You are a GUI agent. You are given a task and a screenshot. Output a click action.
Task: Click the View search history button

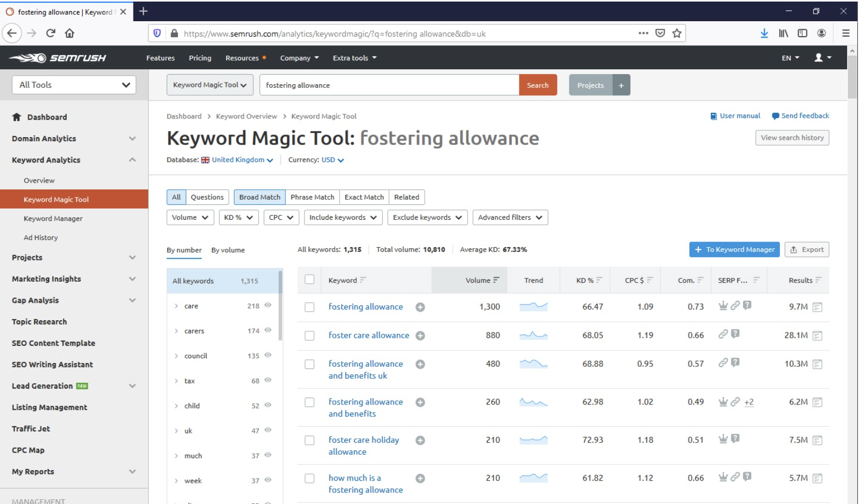coord(792,138)
